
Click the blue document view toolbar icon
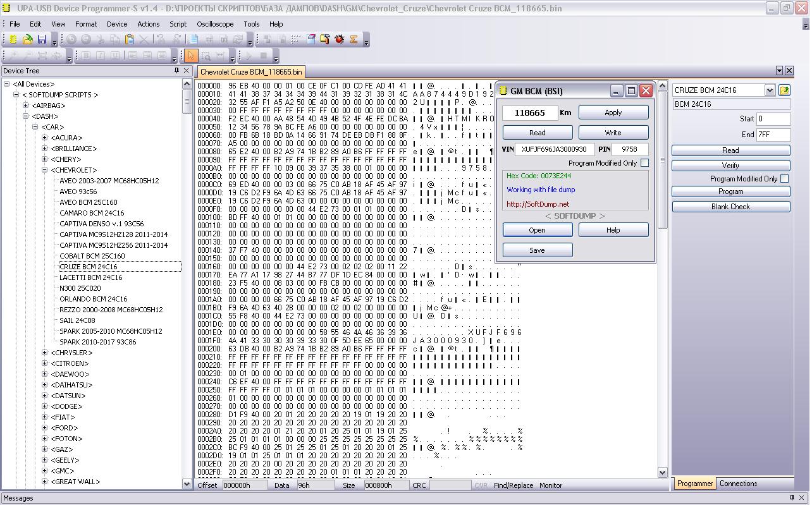click(194, 39)
